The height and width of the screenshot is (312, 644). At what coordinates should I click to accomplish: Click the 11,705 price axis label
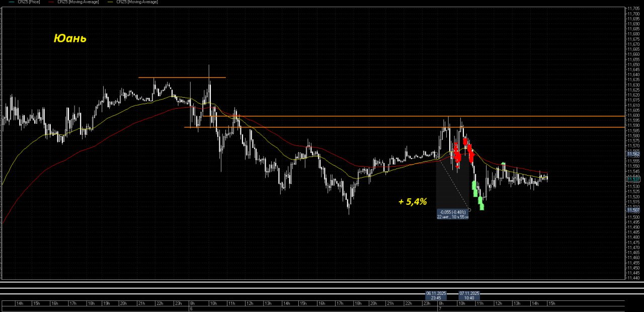(x=633, y=9)
